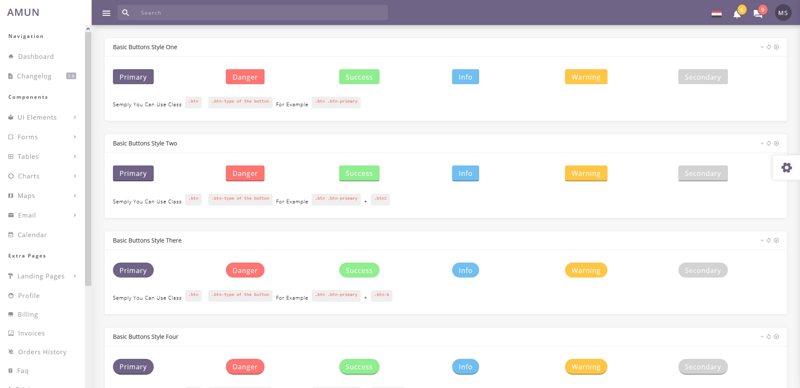The width and height of the screenshot is (800, 388).
Task: Click the AMUN logo link
Action: [x=23, y=13]
